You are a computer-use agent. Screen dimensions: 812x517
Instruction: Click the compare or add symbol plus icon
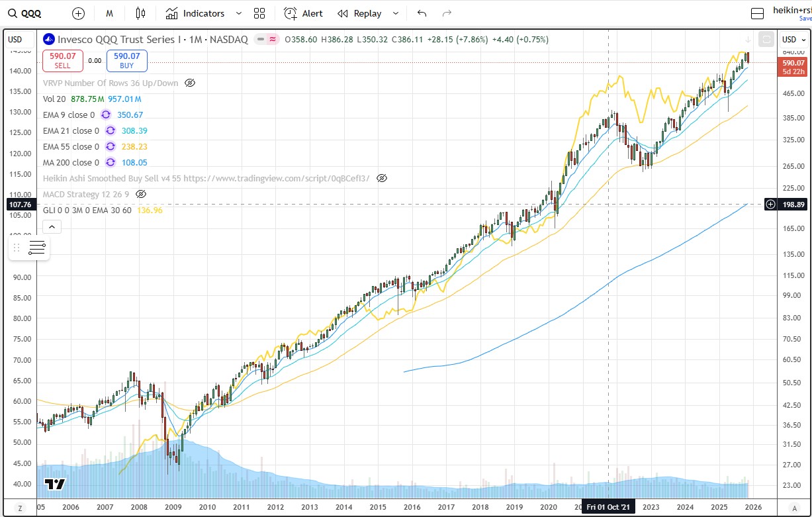coord(78,13)
